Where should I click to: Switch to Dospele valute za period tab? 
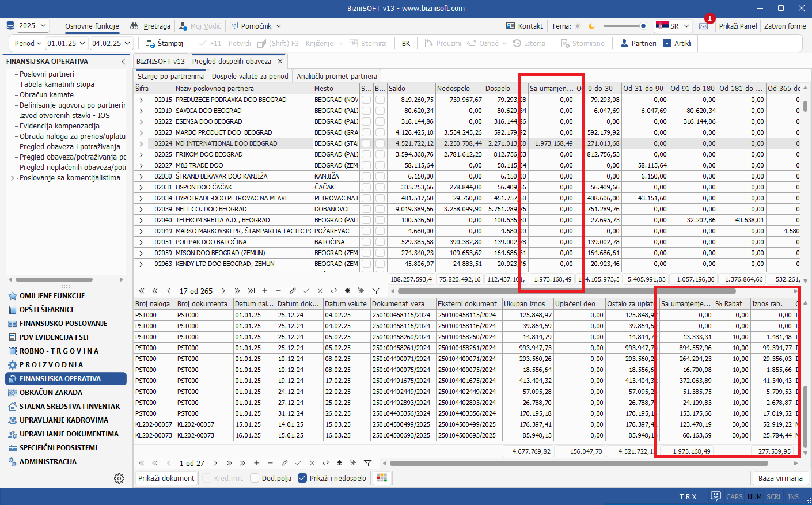(x=250, y=76)
